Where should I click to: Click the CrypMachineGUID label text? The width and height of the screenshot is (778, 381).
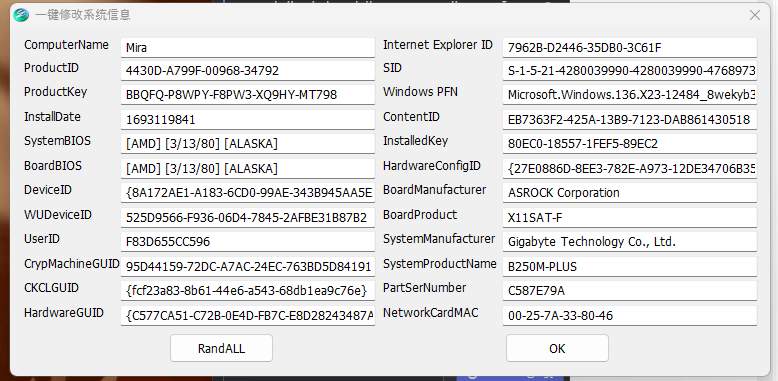[71, 264]
